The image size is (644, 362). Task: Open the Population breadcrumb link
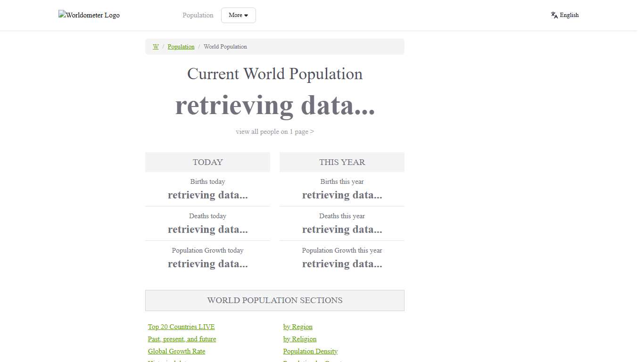(x=181, y=46)
